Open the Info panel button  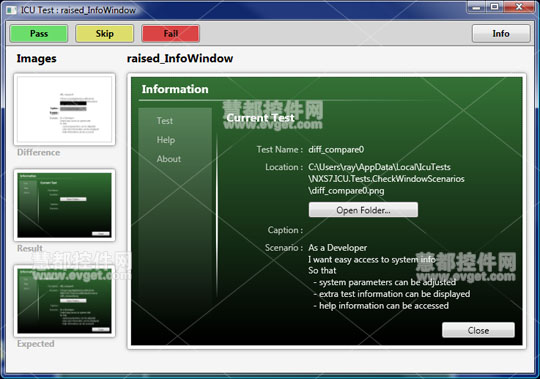pyautogui.click(x=501, y=33)
